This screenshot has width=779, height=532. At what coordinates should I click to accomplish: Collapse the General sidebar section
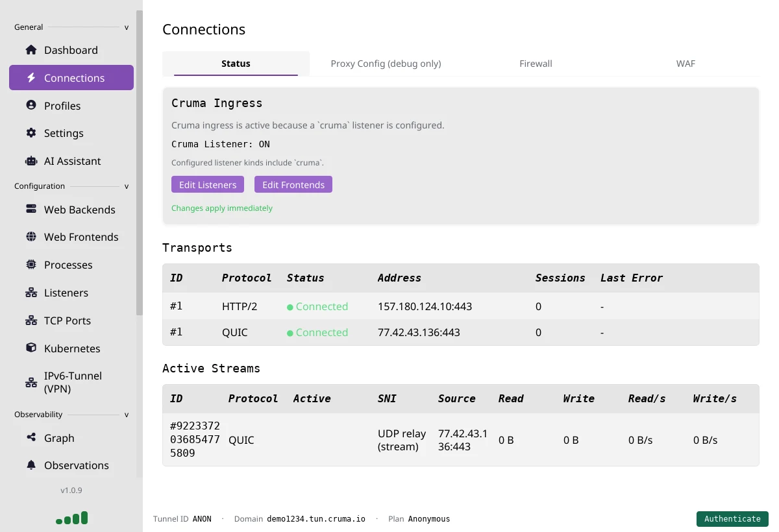coord(127,28)
